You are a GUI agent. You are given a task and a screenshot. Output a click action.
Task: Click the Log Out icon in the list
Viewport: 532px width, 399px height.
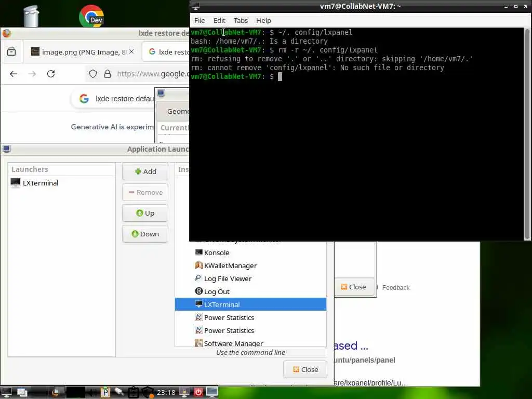199,291
